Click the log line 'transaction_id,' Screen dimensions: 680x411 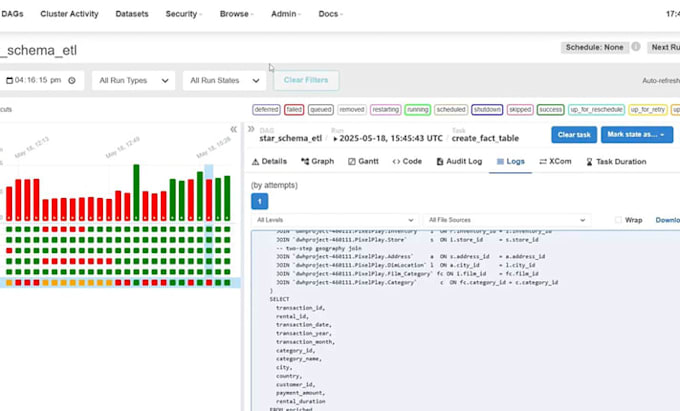click(x=301, y=308)
